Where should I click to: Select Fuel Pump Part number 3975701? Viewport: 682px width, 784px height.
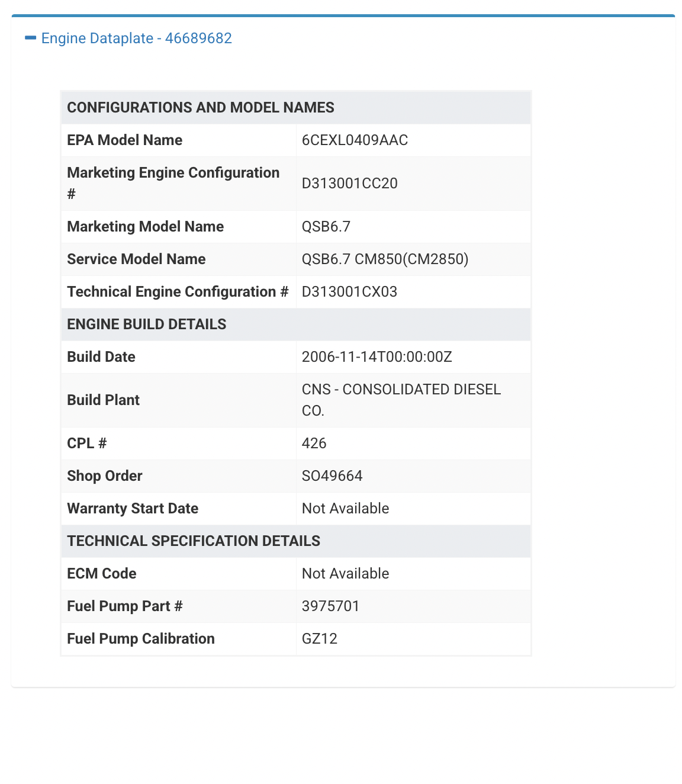(330, 606)
